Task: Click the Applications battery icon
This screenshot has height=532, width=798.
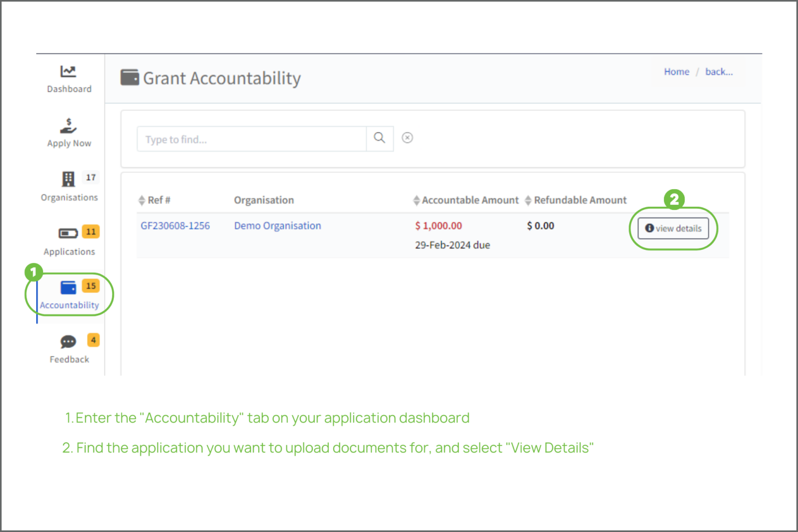Action: tap(68, 234)
